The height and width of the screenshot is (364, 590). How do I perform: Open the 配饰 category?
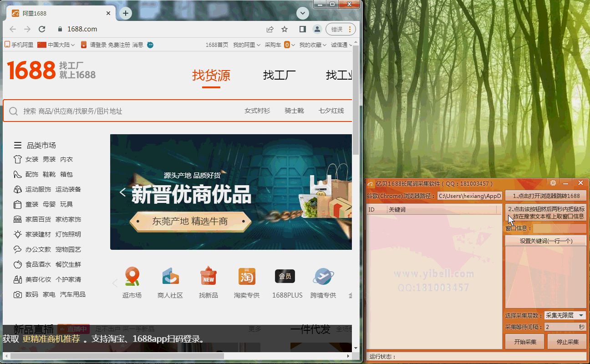[x=32, y=174]
